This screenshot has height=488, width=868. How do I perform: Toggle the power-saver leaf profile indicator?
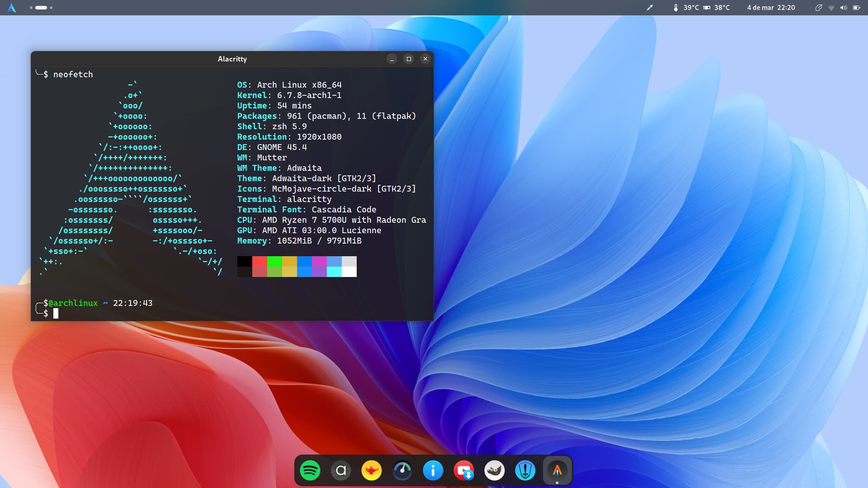(x=819, y=8)
